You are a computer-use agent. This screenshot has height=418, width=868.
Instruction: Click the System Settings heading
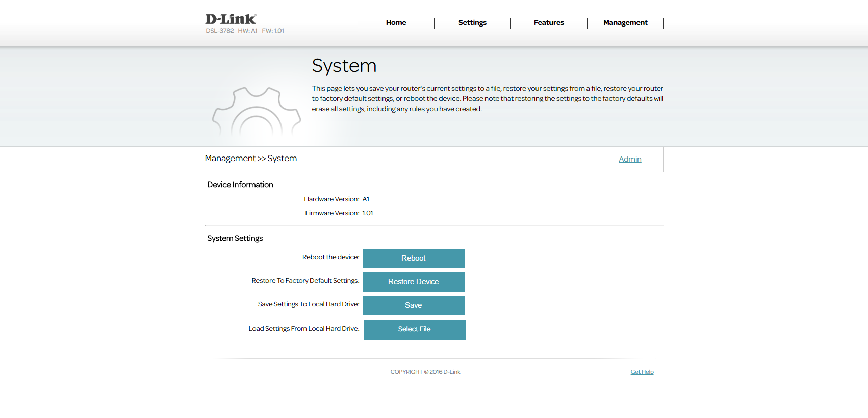(235, 238)
